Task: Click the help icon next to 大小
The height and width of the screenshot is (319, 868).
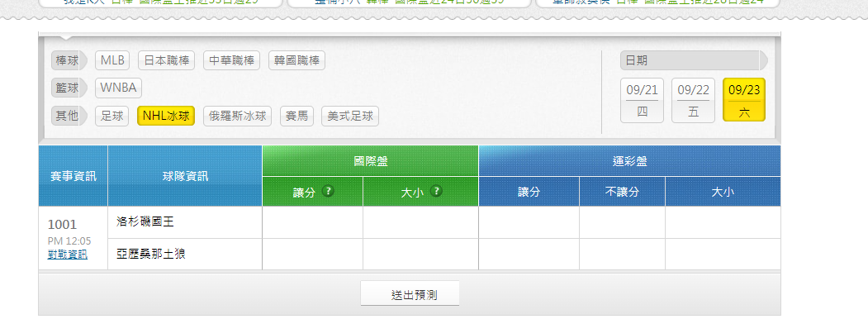Action: click(436, 192)
